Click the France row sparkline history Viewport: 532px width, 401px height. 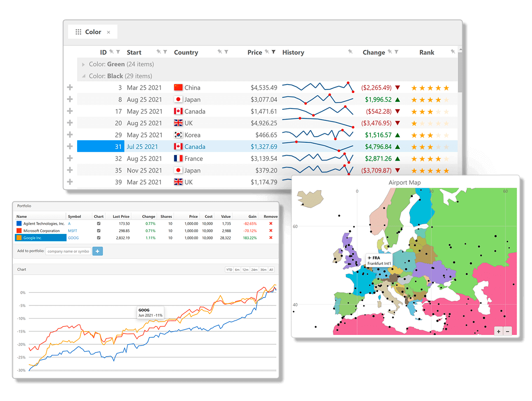[318, 158]
